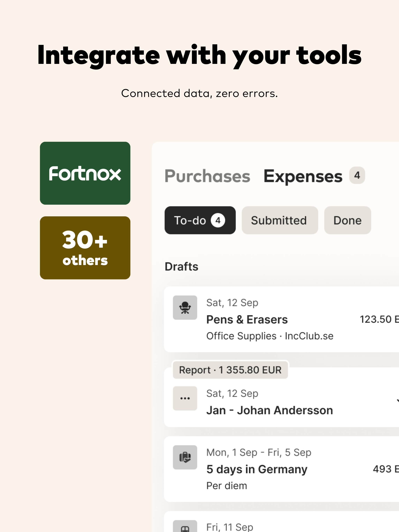The image size is (399, 532).
Task: Click the three-dots report icon
Action: 185,398
